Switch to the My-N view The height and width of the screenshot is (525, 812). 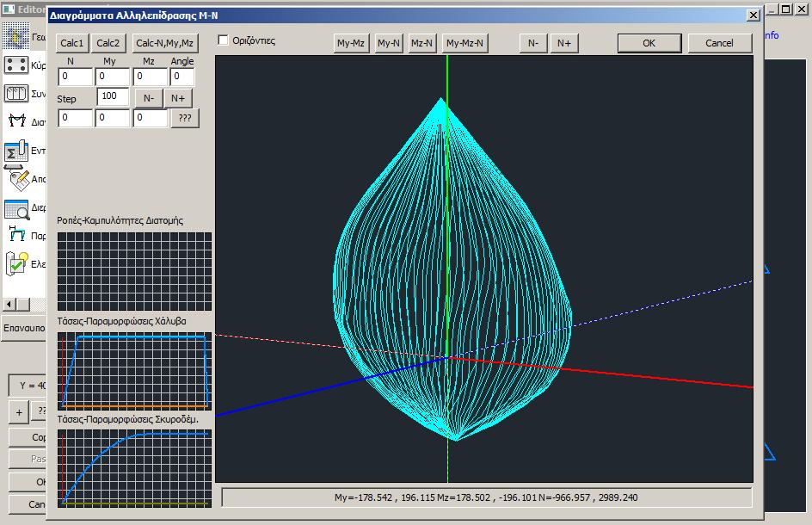(389, 43)
